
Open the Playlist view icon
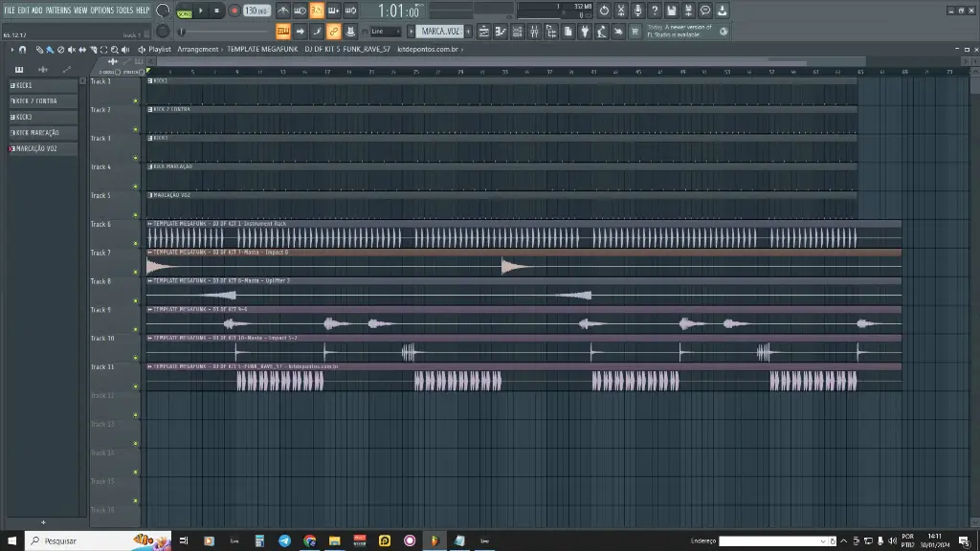pyautogui.click(x=483, y=32)
